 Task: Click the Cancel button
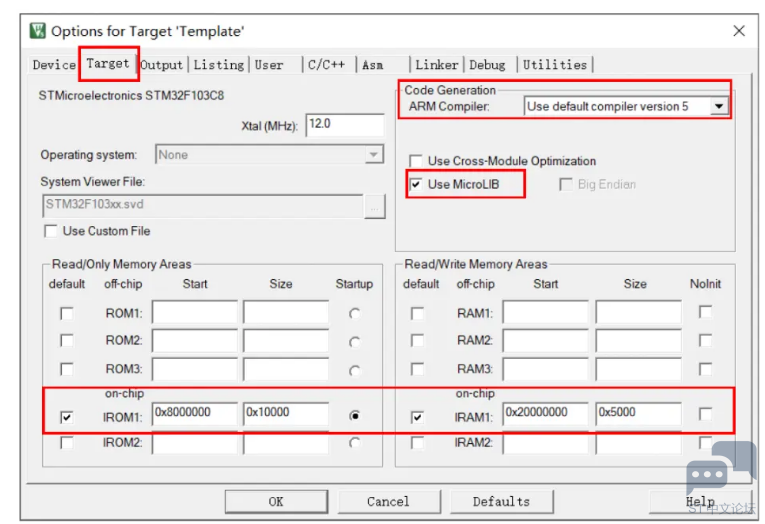tap(388, 502)
